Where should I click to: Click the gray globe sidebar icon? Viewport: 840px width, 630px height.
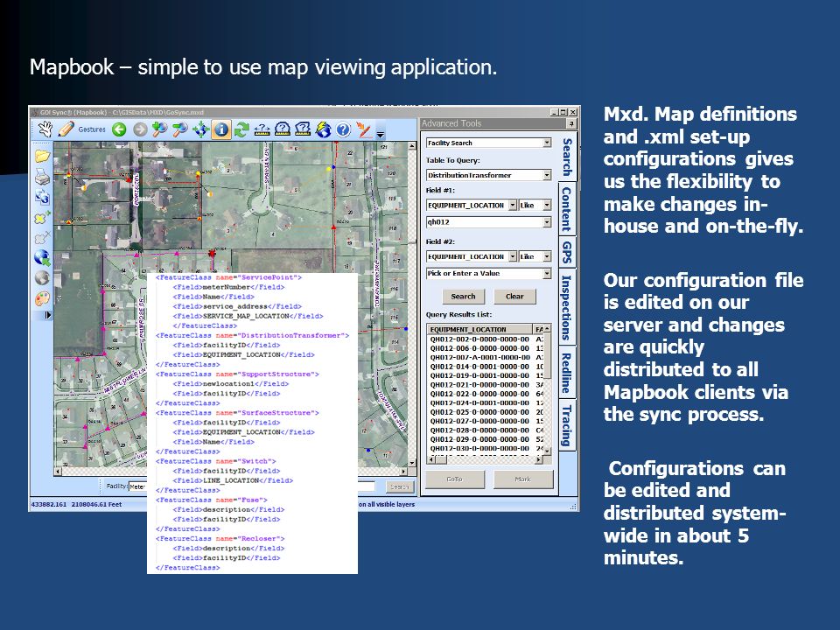[x=42, y=278]
